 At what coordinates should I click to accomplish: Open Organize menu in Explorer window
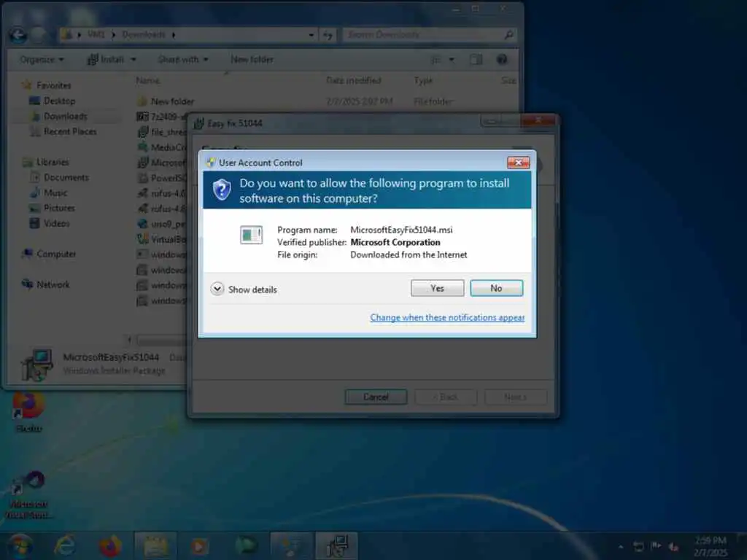point(42,60)
